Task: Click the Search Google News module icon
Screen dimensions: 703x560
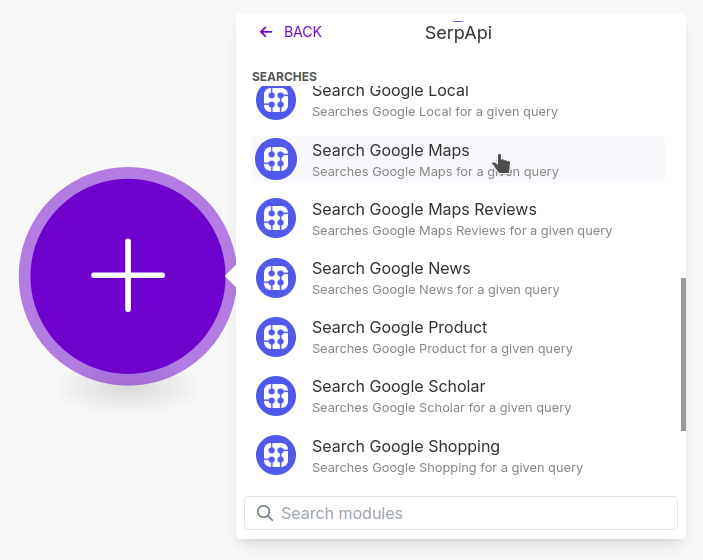Action: pyautogui.click(x=276, y=278)
